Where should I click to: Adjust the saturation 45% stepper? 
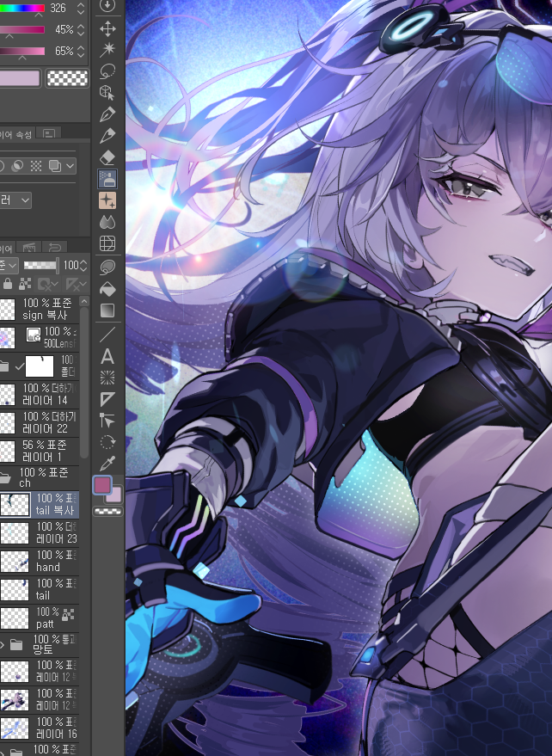(81, 29)
